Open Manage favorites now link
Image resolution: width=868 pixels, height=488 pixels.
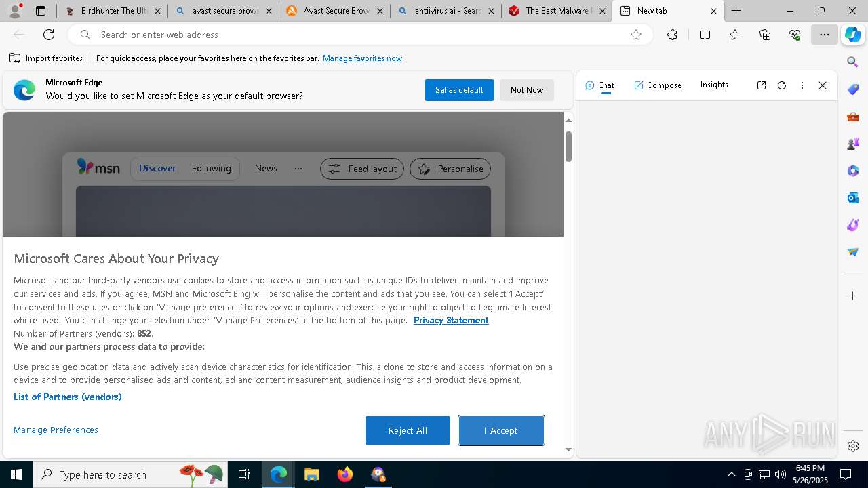point(362,58)
